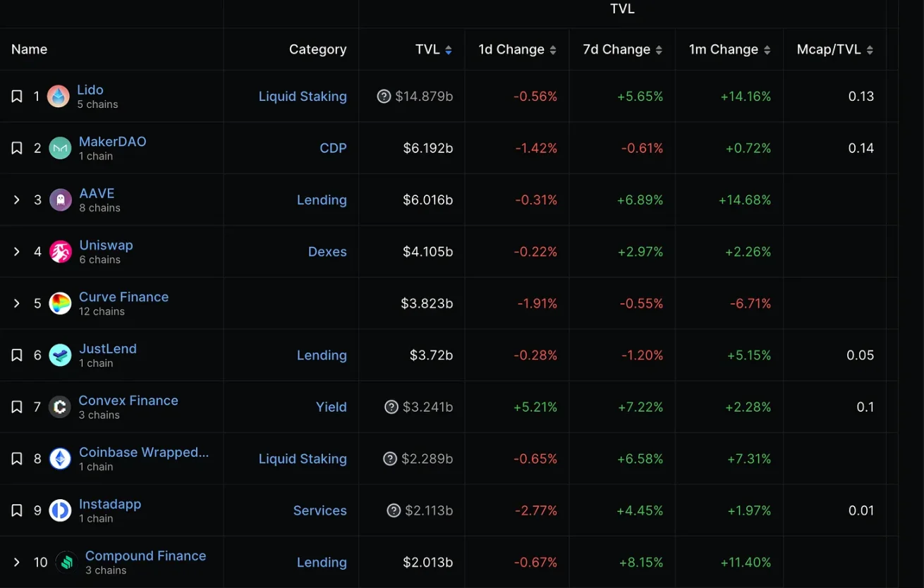Expand the AAVE row chevron
924x588 pixels.
tap(17, 200)
